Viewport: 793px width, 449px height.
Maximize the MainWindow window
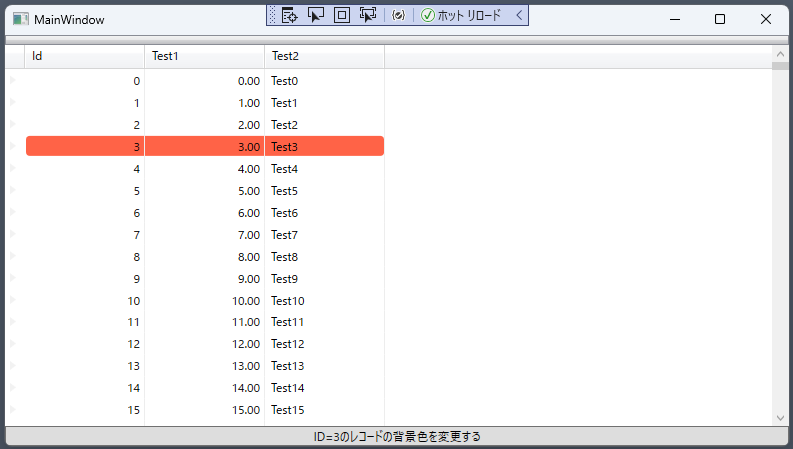pos(720,19)
